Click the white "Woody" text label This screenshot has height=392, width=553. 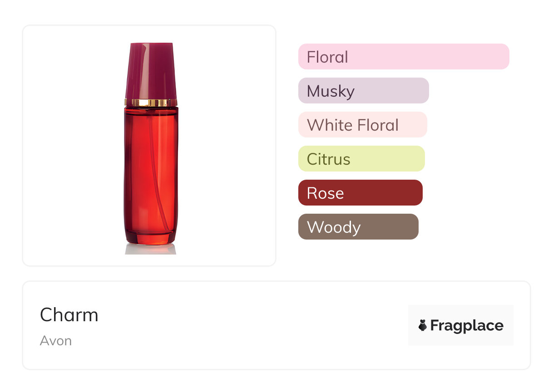tap(334, 227)
